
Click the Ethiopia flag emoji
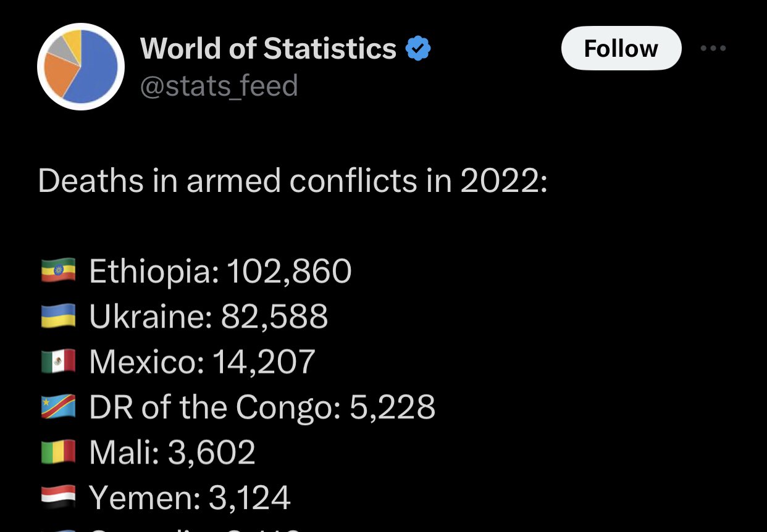(x=58, y=271)
